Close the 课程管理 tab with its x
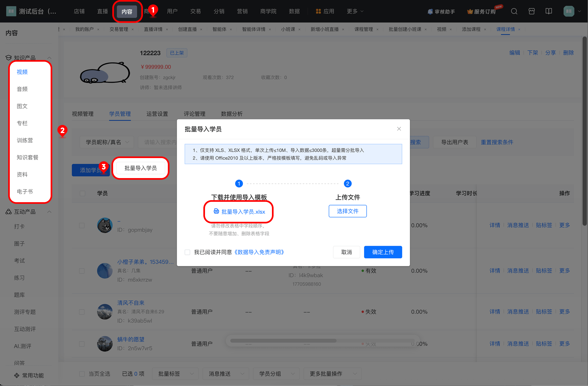Image resolution: width=588 pixels, height=386 pixels. pos(377,29)
